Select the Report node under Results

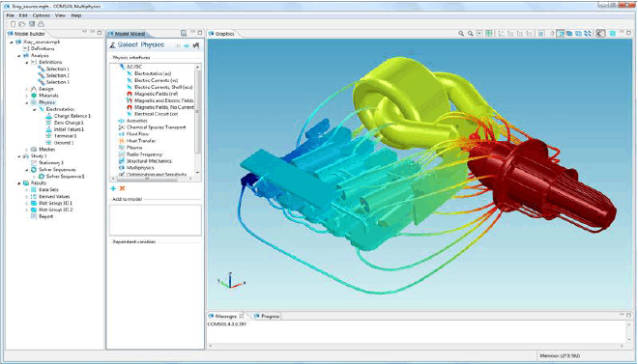tap(45, 216)
